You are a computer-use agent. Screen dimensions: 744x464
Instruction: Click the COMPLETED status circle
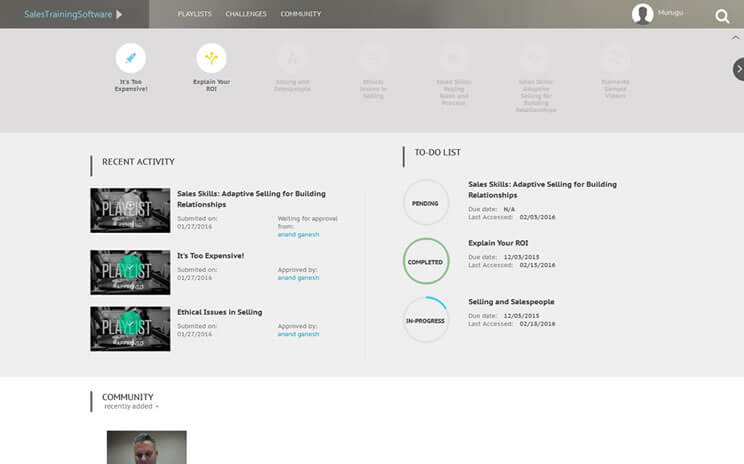point(426,261)
